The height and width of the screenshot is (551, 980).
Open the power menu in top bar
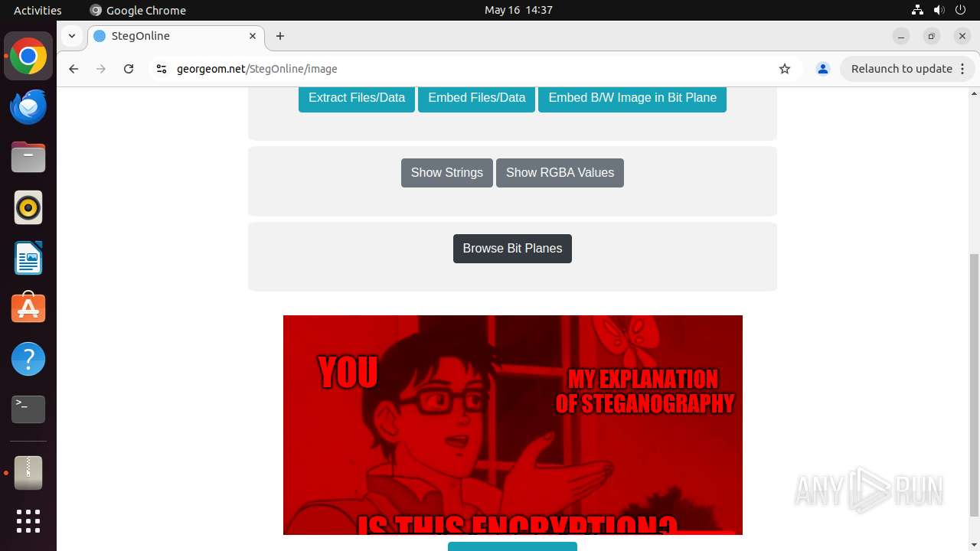[x=961, y=10]
